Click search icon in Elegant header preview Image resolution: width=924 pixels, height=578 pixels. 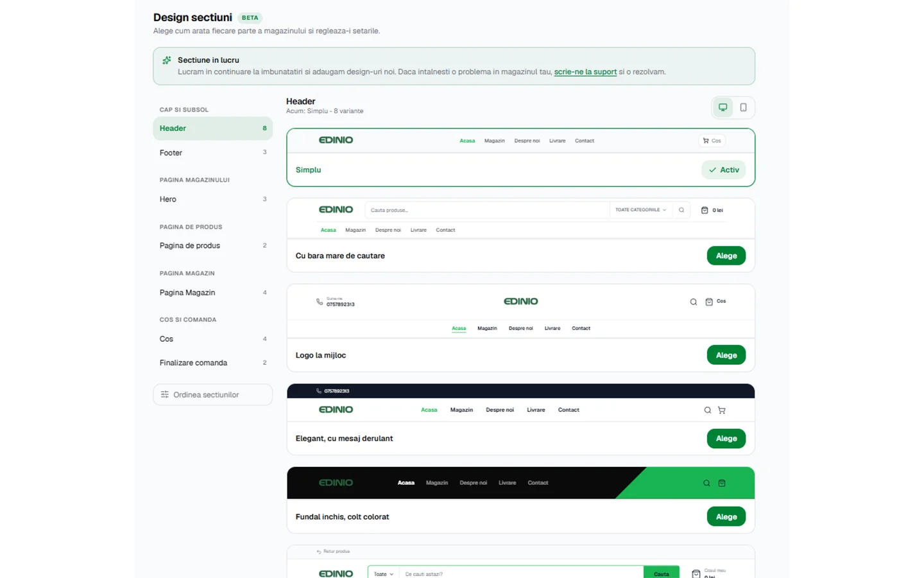point(707,410)
